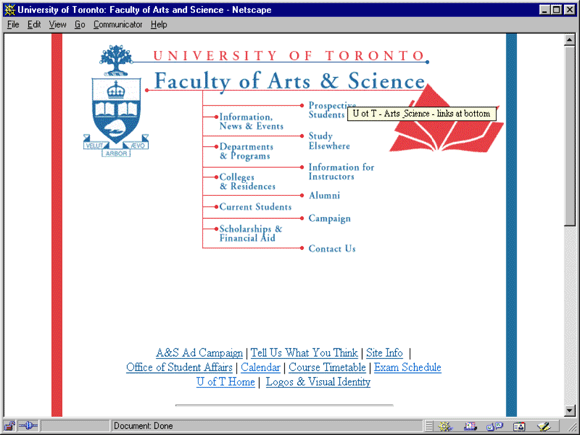Open Prospective Students page

pyautogui.click(x=332, y=110)
